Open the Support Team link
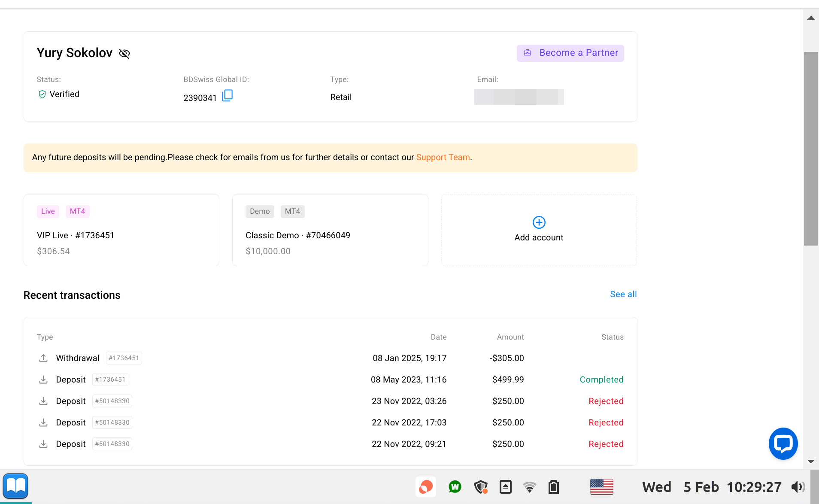Viewport: 819px width, 504px height. click(443, 157)
